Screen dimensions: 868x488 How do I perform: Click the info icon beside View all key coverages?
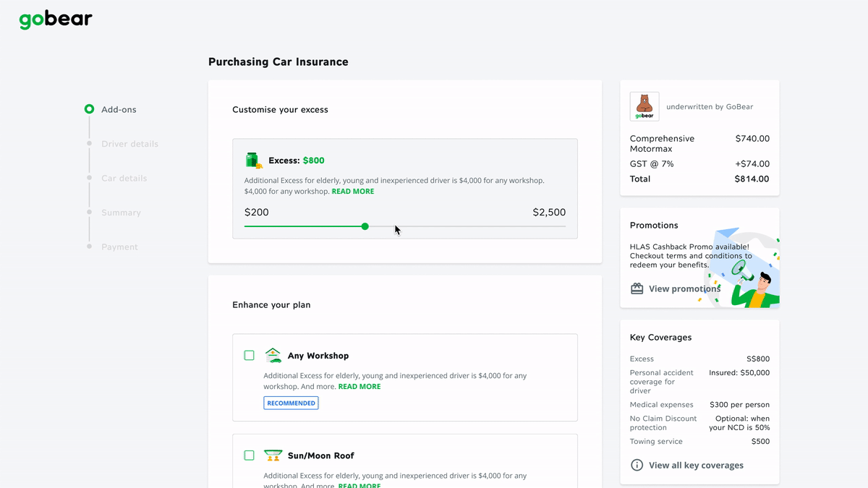coord(637,465)
